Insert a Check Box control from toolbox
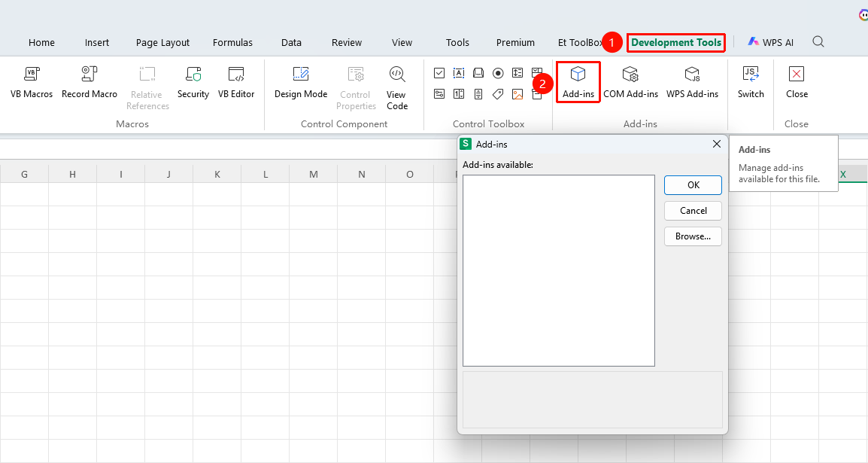868x463 pixels. click(439, 73)
